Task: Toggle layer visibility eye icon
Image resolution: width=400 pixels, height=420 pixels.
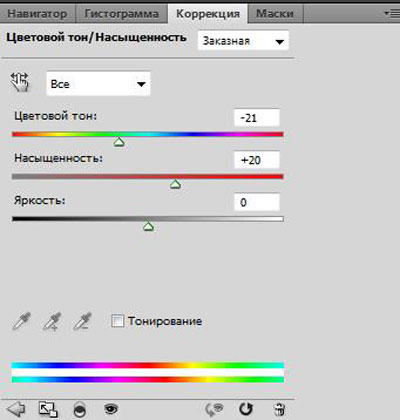Action: (111, 408)
